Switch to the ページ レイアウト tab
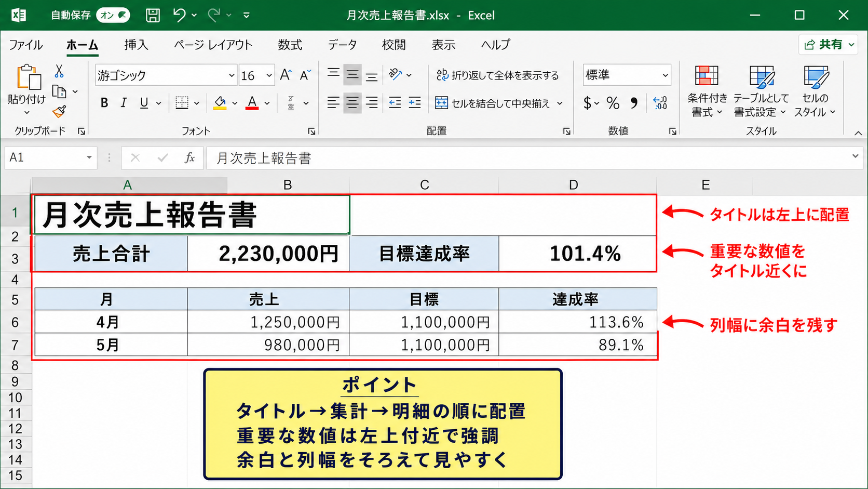Viewport: 868px width, 489px height. [x=213, y=45]
